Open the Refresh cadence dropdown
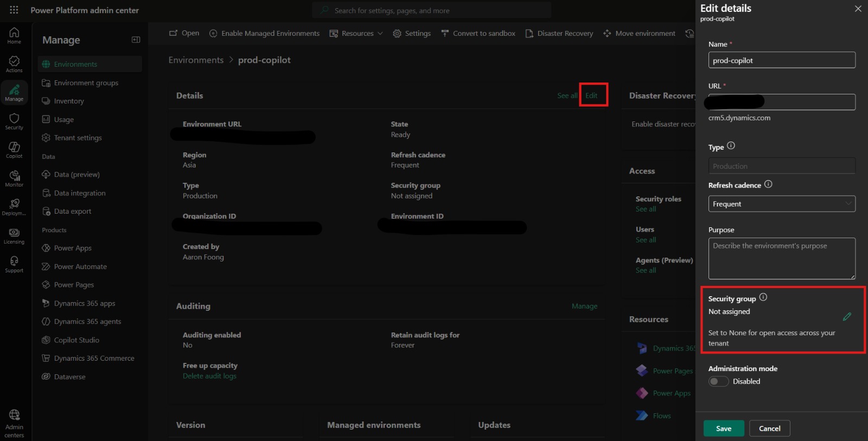The width and height of the screenshot is (868, 441). click(x=782, y=203)
